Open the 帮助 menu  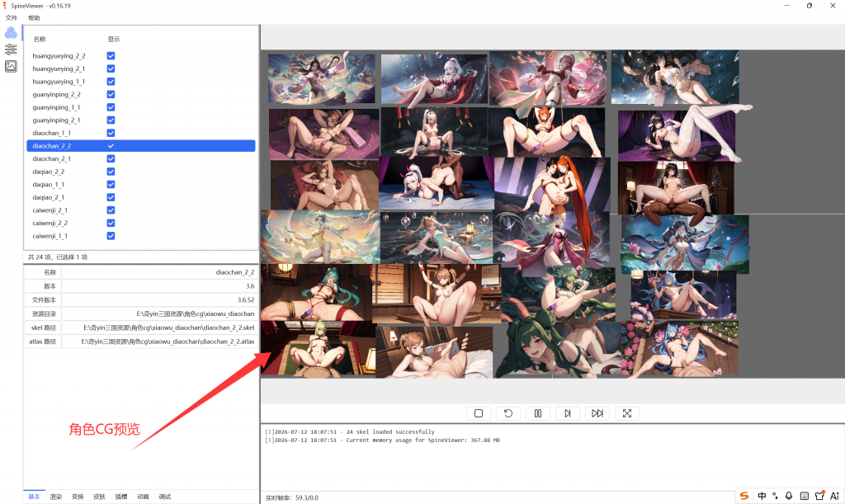[34, 18]
